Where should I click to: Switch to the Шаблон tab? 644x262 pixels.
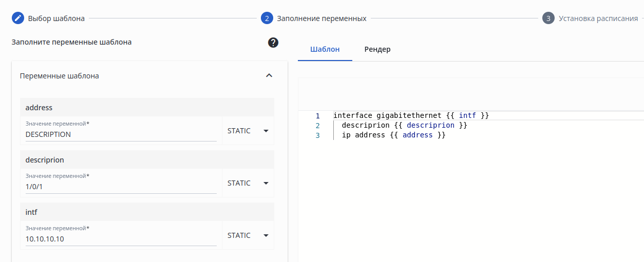[x=325, y=49]
